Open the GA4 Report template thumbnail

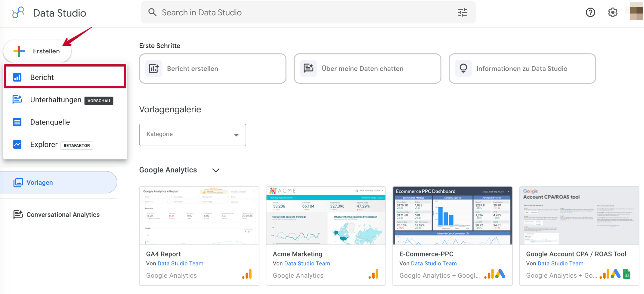pyautogui.click(x=199, y=215)
